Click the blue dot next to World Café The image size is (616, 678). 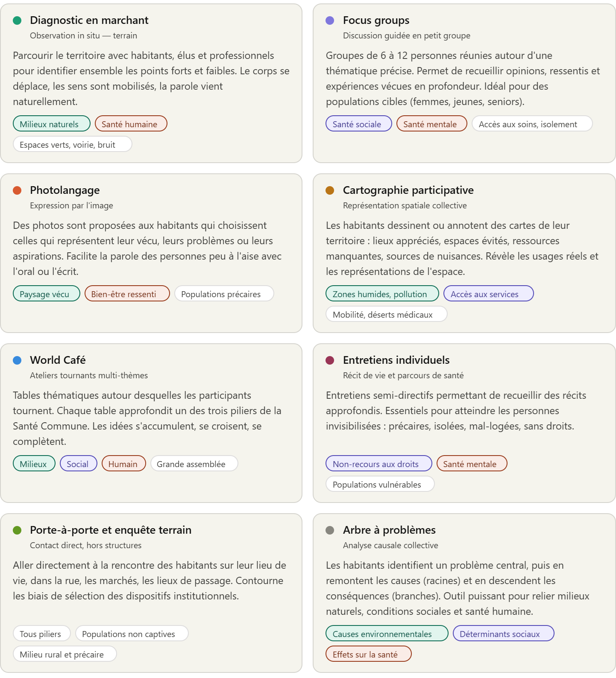17,360
